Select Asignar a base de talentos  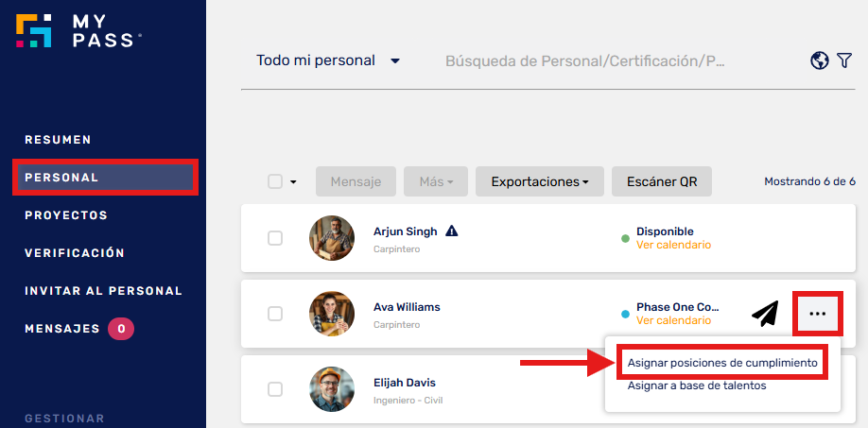click(x=697, y=385)
